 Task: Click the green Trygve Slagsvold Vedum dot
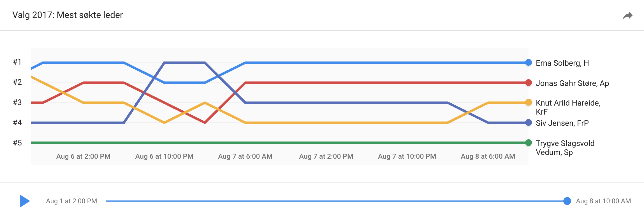coord(529,143)
